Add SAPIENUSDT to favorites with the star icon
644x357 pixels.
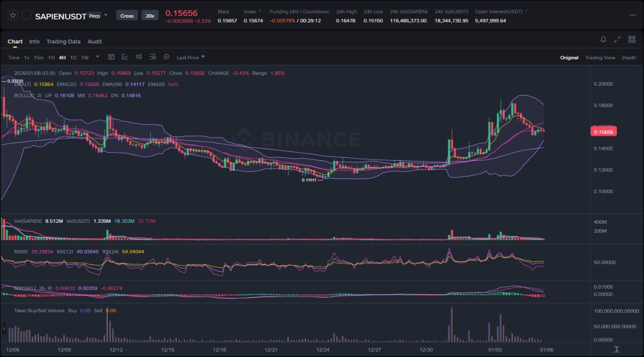(13, 16)
